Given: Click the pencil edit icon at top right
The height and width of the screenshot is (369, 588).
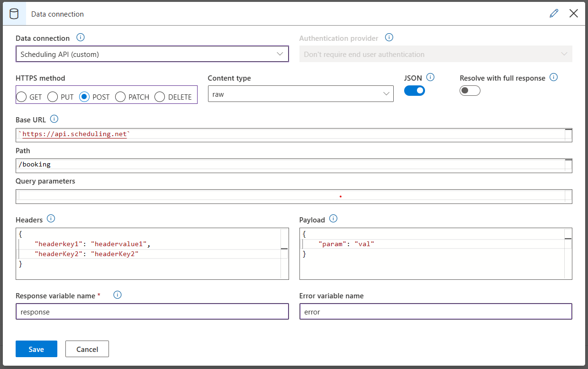Looking at the screenshot, I should pos(554,13).
